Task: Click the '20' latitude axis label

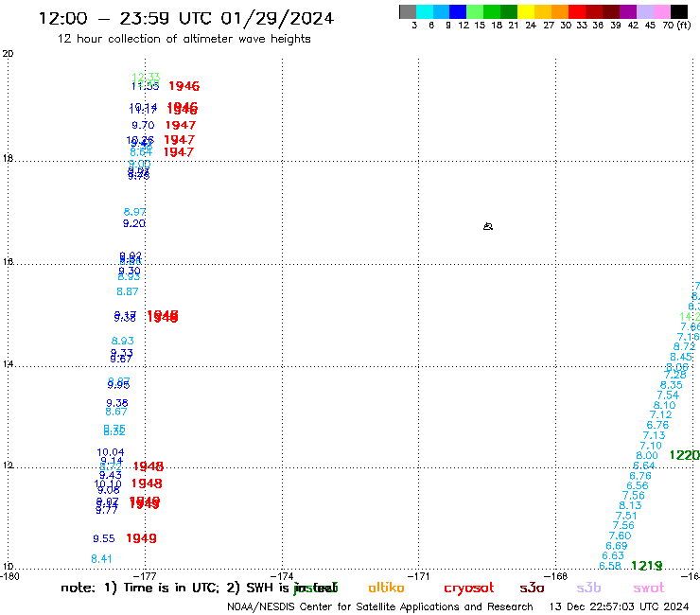Action: [x=8, y=54]
